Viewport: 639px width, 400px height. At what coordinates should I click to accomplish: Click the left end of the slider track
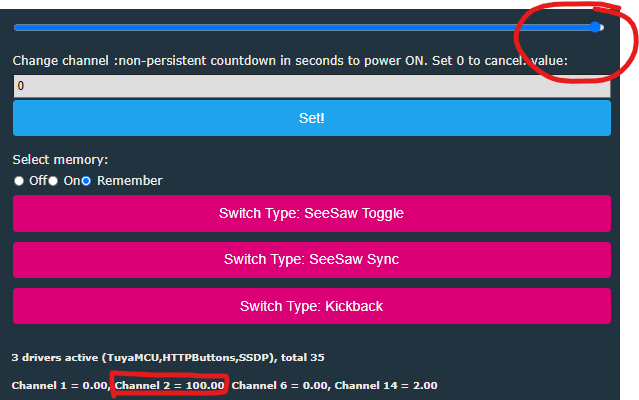click(17, 27)
